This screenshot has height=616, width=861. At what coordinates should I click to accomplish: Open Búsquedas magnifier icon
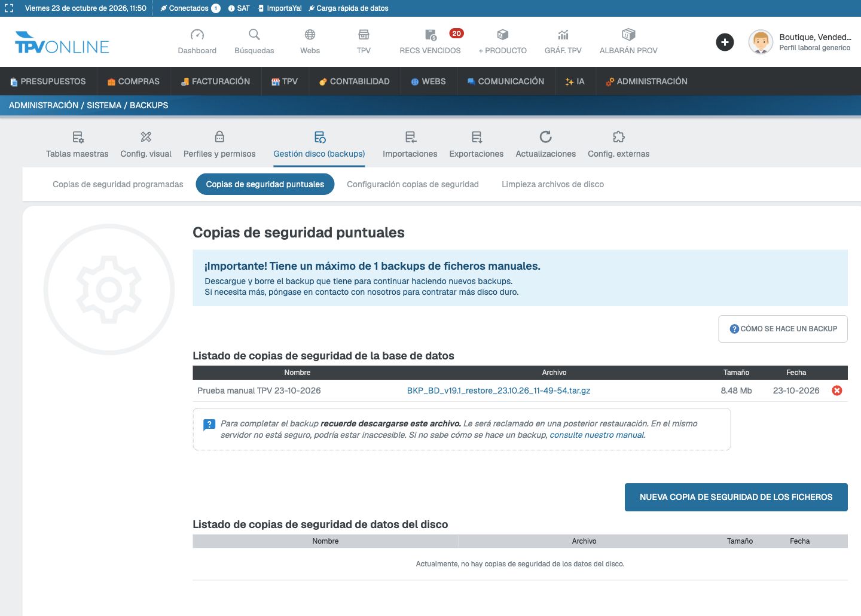(x=254, y=35)
